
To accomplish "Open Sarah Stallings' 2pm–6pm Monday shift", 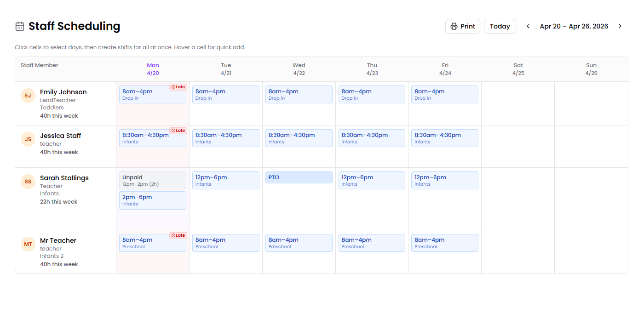I will click(153, 200).
